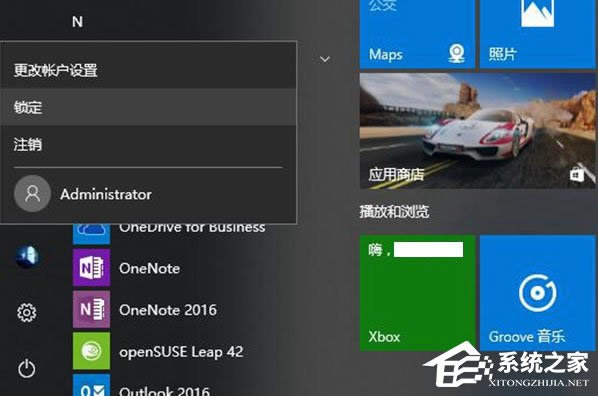Open 更改帐户设置 in the account menu
598x396 pixels.
tap(148, 70)
